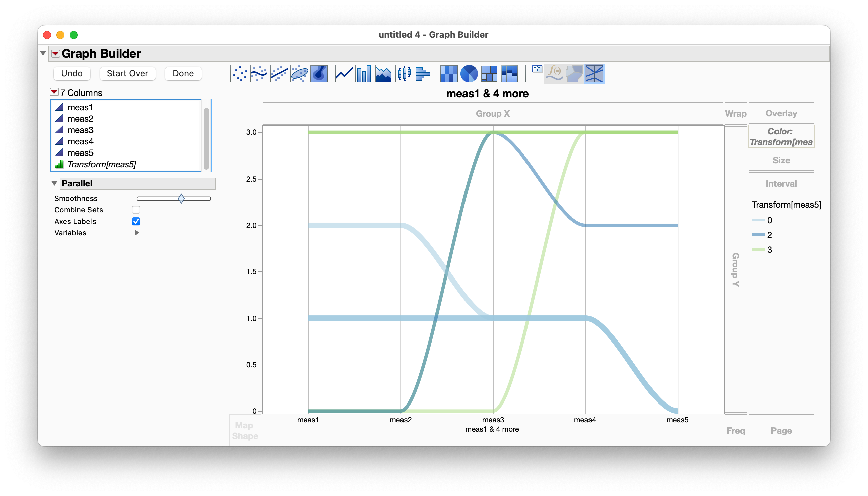Click the Smoothness slider handle
The image size is (868, 496).
(x=181, y=199)
